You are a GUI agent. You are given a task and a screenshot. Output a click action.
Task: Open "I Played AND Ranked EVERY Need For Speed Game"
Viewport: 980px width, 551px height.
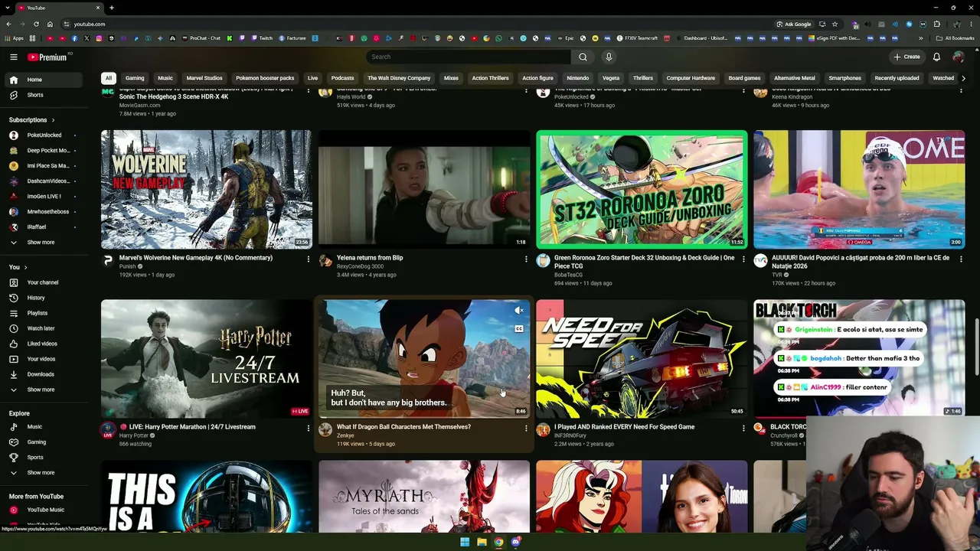624,427
